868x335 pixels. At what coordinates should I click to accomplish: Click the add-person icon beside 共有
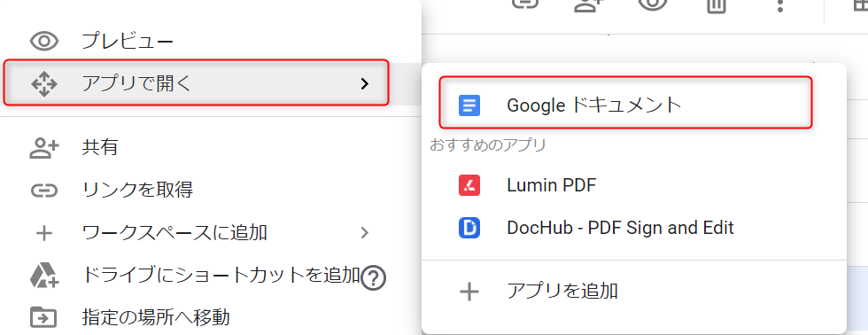(x=44, y=148)
